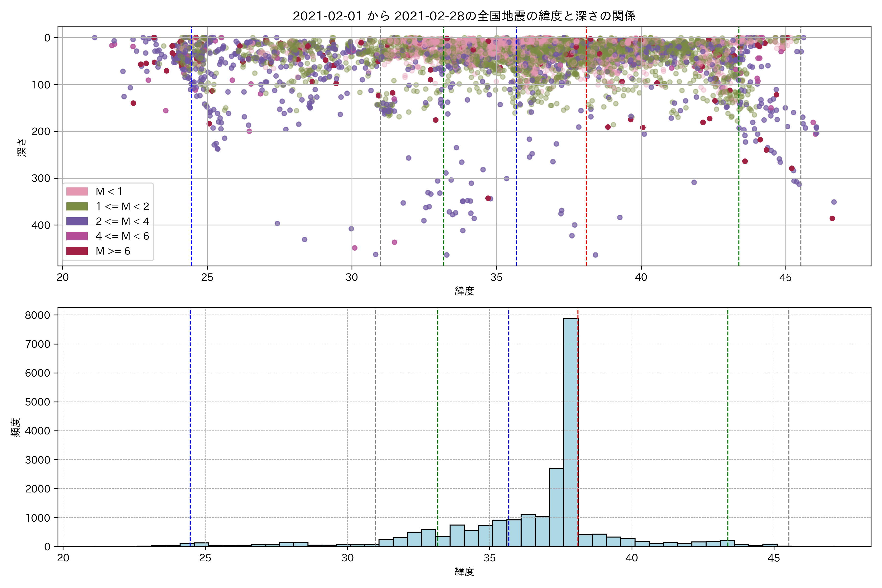
Task: Click the purple 2 <= M < 4 swatch
Action: coord(77,221)
